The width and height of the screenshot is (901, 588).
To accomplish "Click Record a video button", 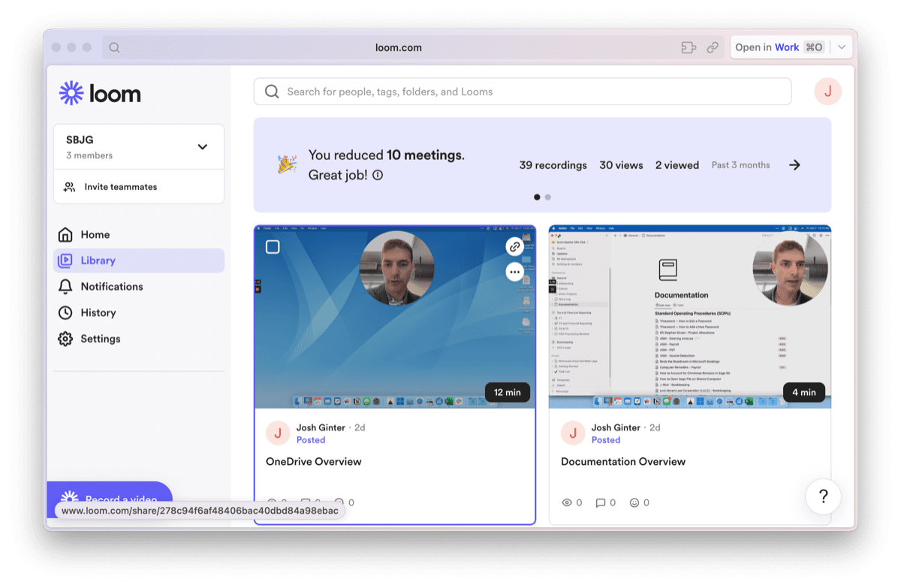I will tap(110, 499).
